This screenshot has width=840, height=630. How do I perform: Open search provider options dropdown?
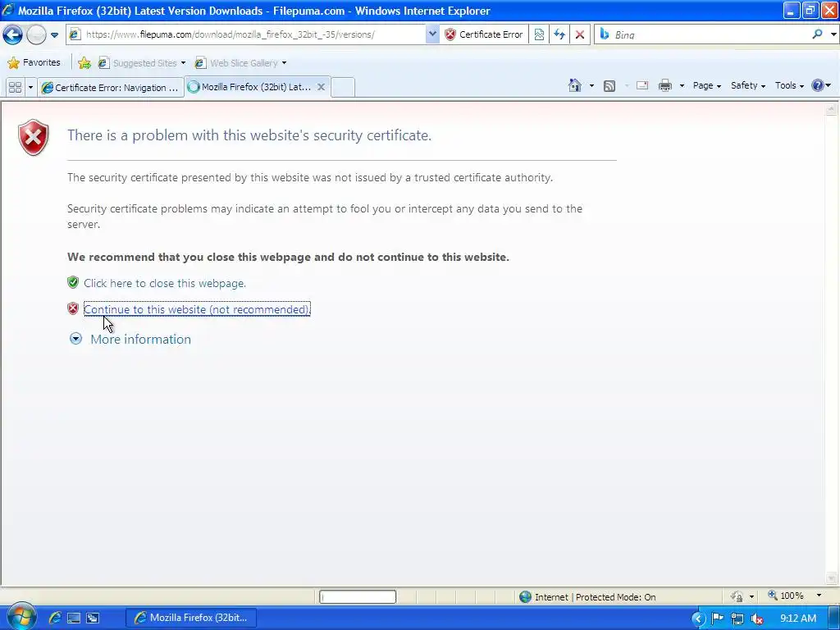(x=833, y=34)
